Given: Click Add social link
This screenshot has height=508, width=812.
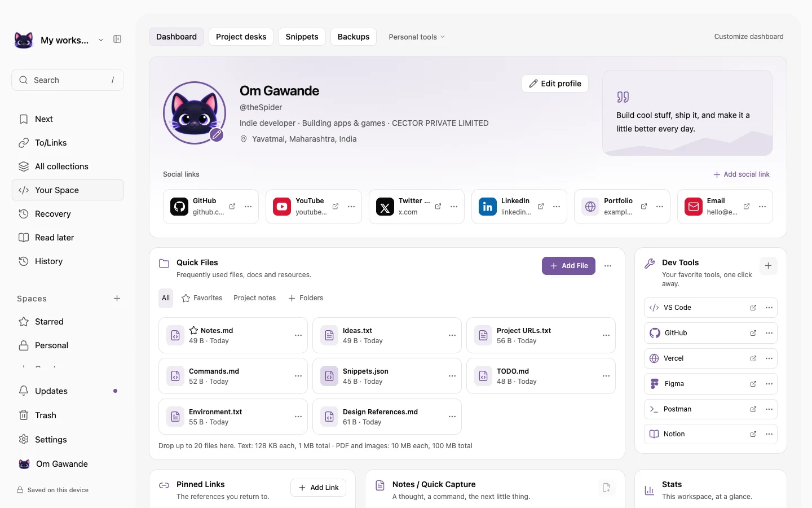Looking at the screenshot, I should coord(742,174).
